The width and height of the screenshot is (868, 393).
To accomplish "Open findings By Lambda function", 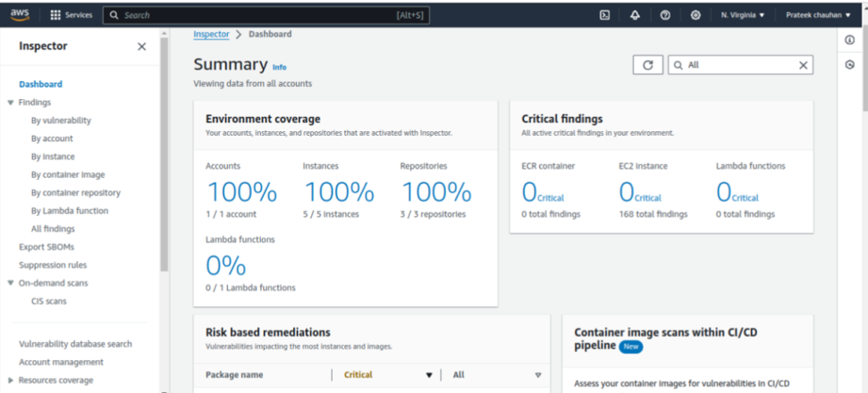I will pyautogui.click(x=70, y=211).
